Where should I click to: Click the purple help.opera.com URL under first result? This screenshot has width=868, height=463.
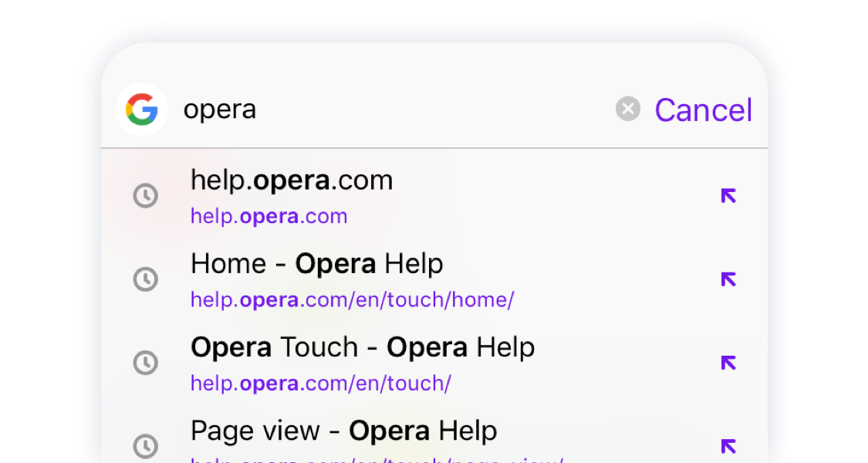269,217
